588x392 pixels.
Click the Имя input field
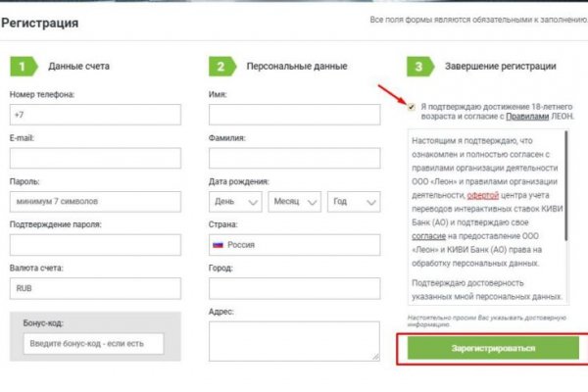tap(294, 115)
